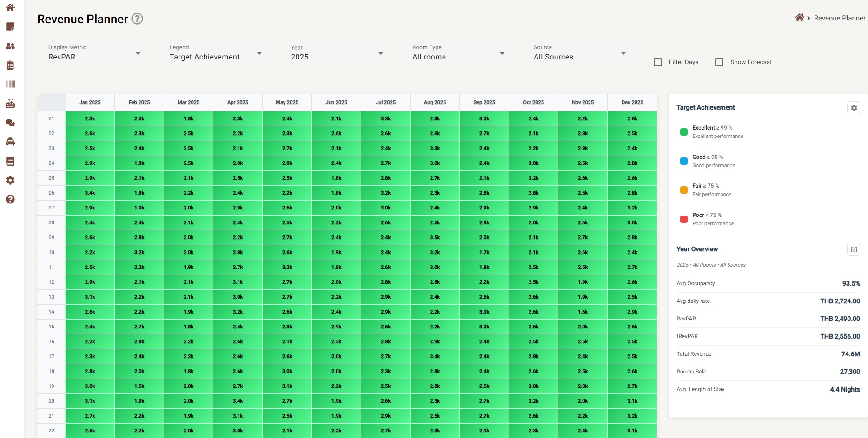Click the help question mark beside Revenue Planner title

tap(137, 19)
